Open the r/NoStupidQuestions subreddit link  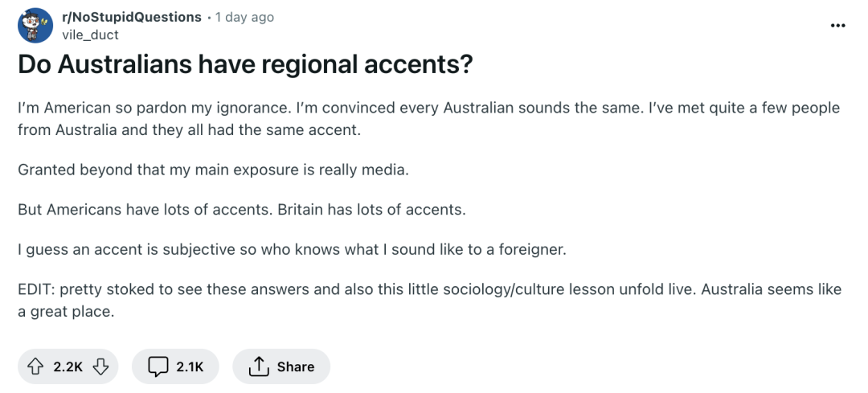pyautogui.click(x=131, y=17)
